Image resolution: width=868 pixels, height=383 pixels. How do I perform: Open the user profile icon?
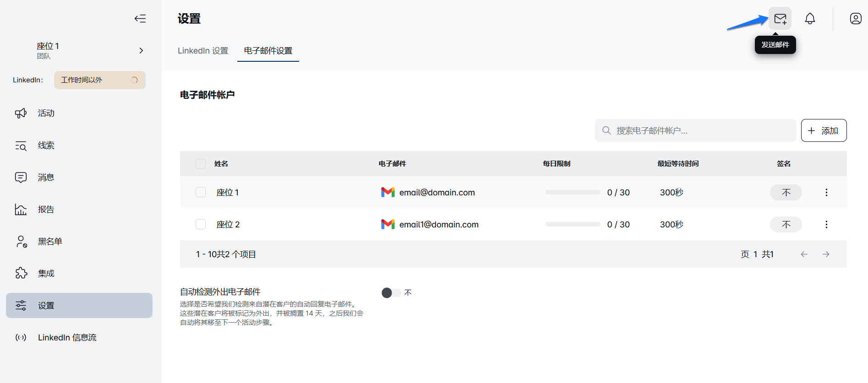[x=855, y=19]
